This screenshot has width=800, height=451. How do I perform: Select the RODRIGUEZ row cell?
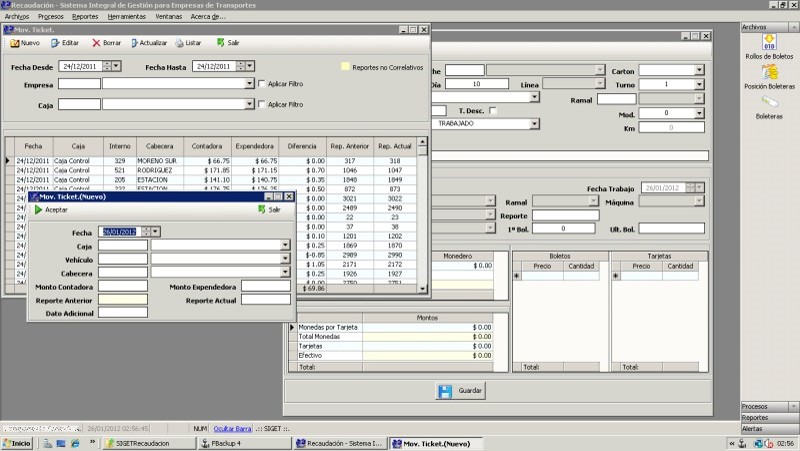point(160,170)
